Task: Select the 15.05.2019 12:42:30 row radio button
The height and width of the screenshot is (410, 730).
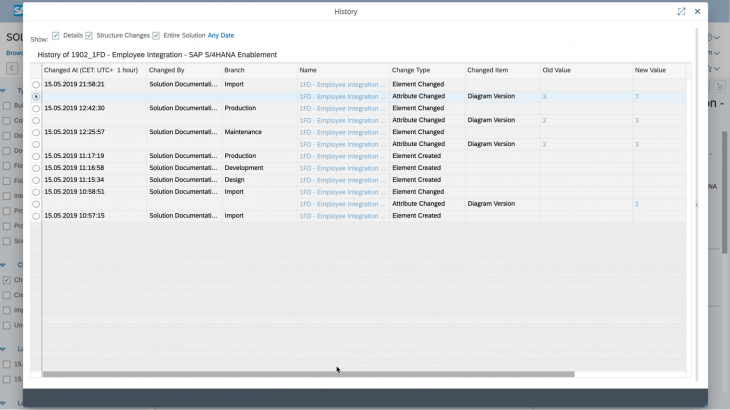Action: tap(36, 109)
